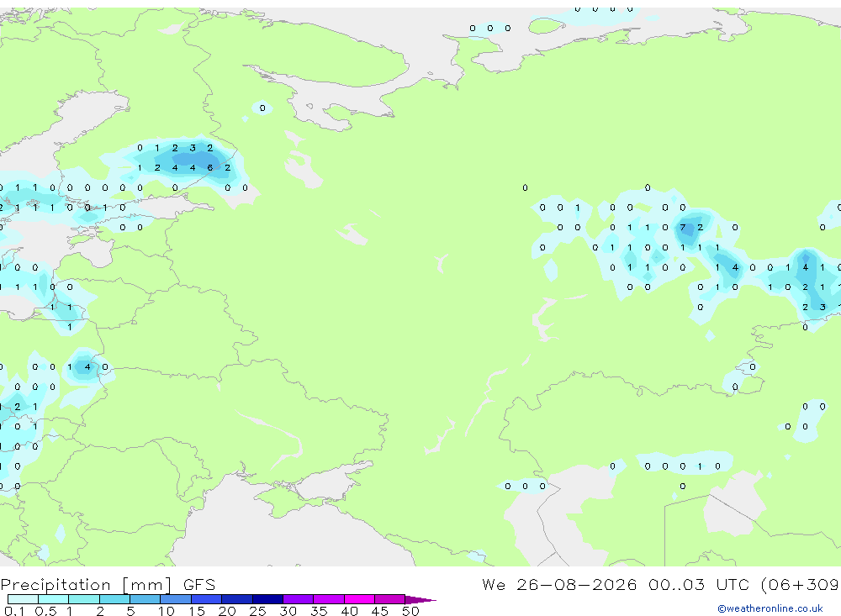Screen dimensions: 841x616
Task: Click the '0.5' legend scale label
Action: click(45, 611)
